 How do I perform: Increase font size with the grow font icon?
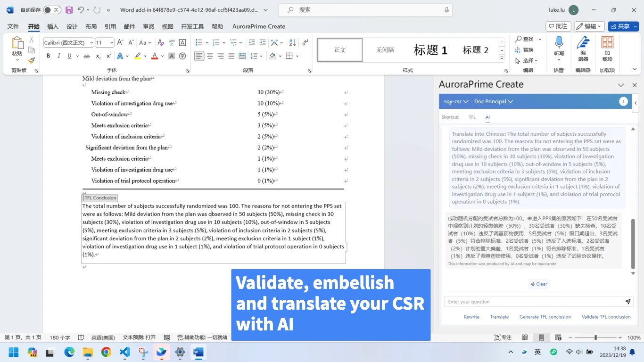click(120, 42)
